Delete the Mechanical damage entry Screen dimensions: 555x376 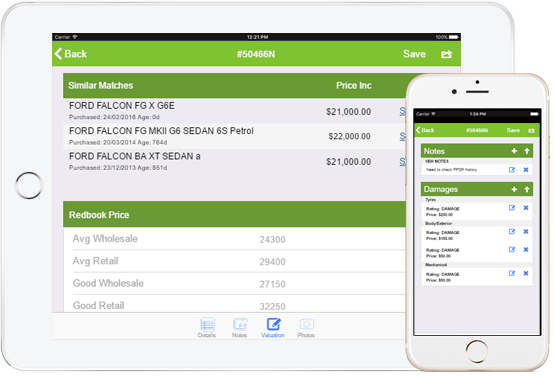coord(526,273)
